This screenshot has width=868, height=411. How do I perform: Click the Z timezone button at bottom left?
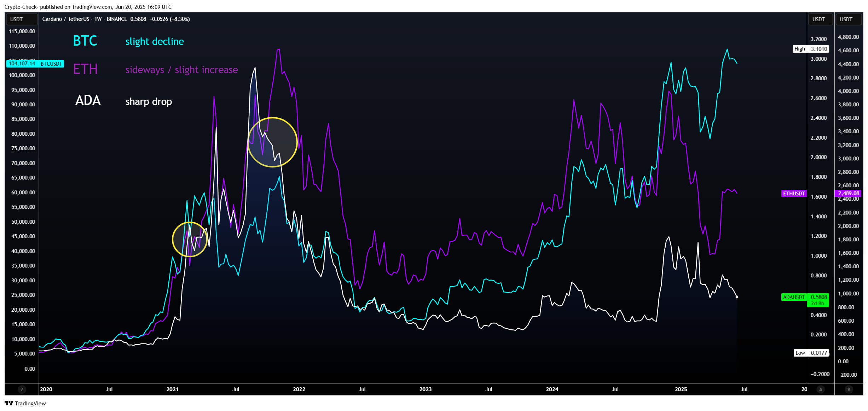point(22,389)
